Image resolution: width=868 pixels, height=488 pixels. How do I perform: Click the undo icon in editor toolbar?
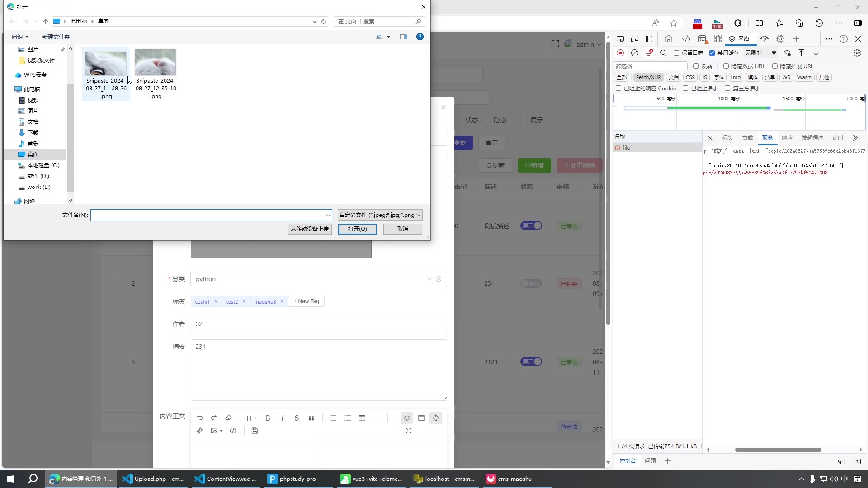(x=200, y=418)
